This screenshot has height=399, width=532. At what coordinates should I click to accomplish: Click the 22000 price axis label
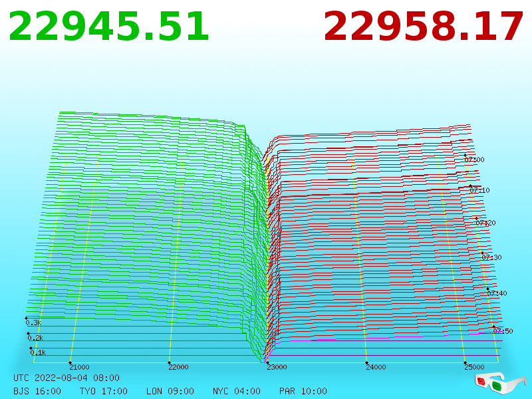(x=178, y=367)
